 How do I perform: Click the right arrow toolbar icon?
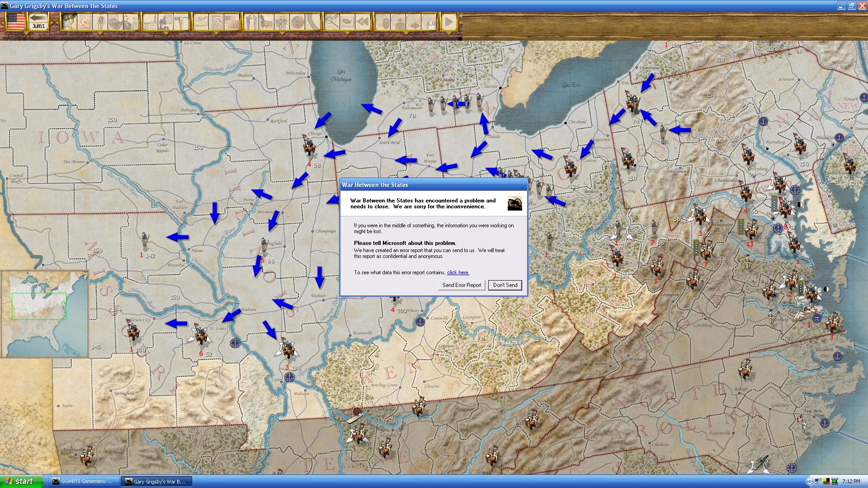click(413, 21)
